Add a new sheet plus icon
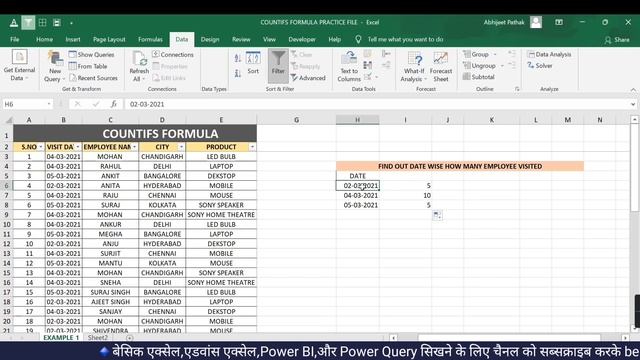The image size is (640, 360). click(129, 338)
